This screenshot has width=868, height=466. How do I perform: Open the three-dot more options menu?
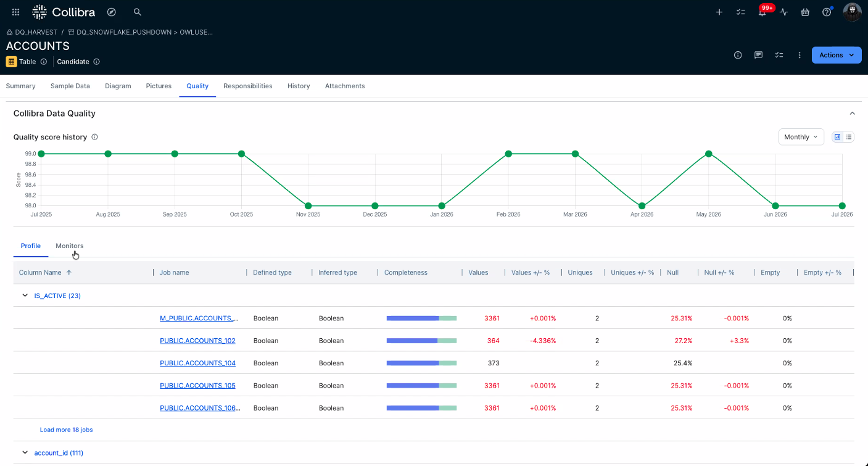coord(800,55)
